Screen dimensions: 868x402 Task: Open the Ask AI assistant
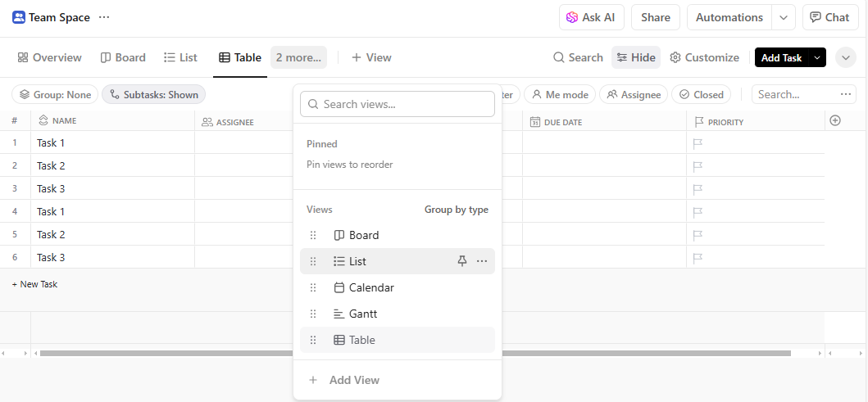(591, 17)
